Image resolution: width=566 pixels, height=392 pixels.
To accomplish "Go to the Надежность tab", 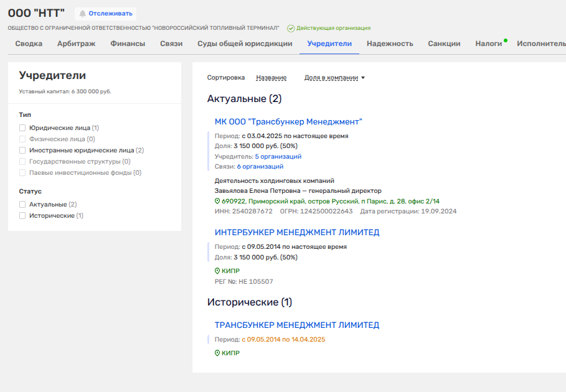I will coord(390,44).
